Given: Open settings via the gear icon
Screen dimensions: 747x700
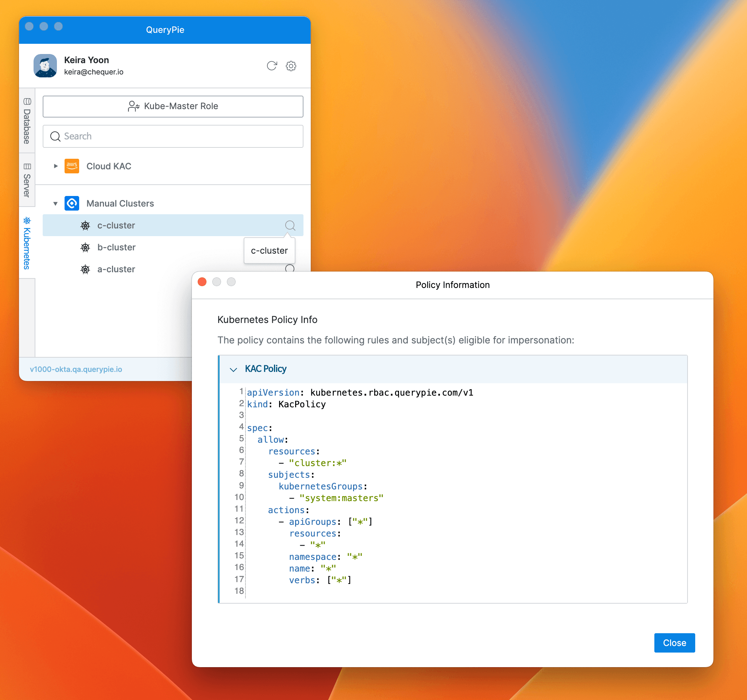Looking at the screenshot, I should (291, 66).
